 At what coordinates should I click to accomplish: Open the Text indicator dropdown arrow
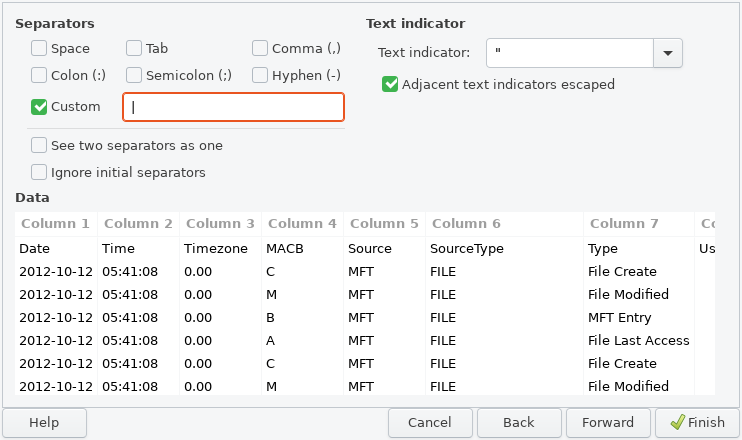pyautogui.click(x=667, y=53)
